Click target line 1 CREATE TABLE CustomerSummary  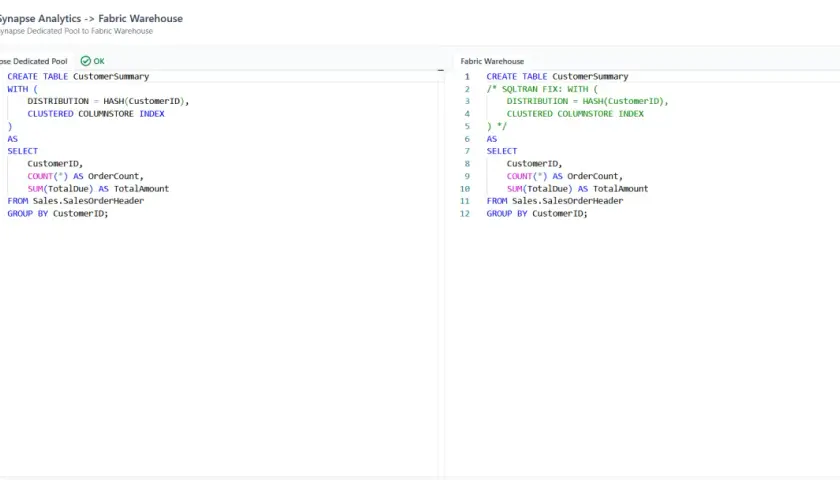coord(557,77)
